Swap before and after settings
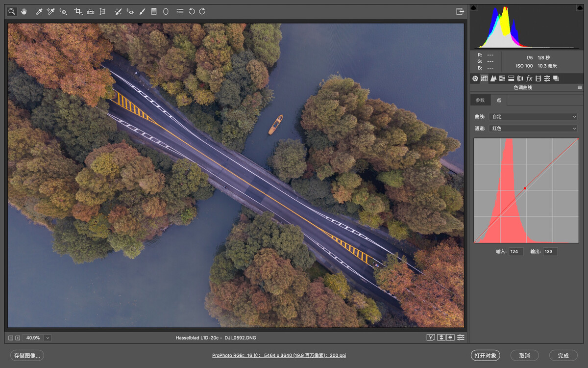The width and height of the screenshot is (588, 368). (x=441, y=338)
